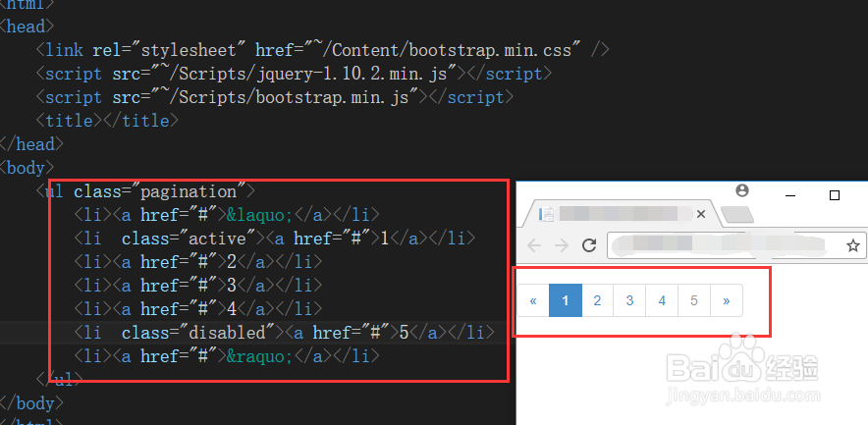Click the tab's page favicon

[x=548, y=214]
